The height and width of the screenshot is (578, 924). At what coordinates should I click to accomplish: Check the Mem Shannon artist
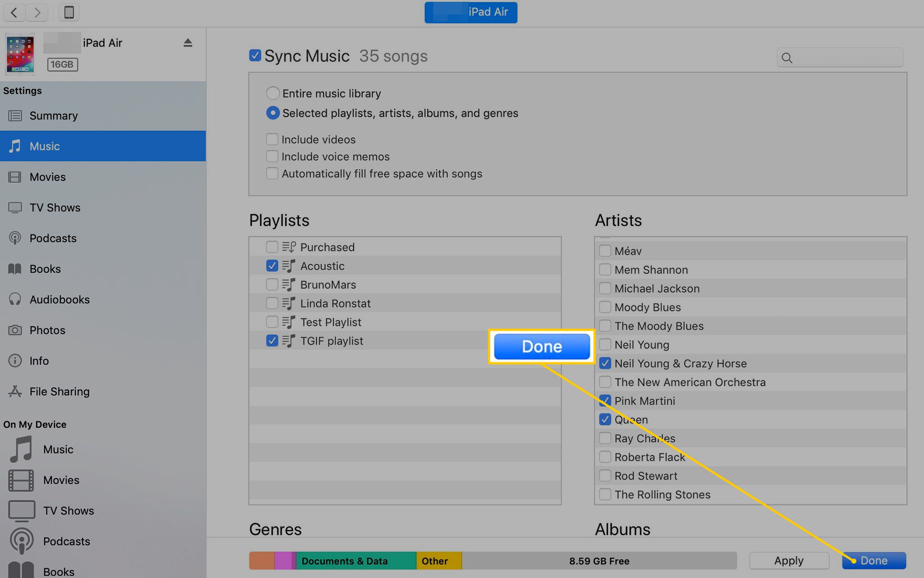[x=605, y=270]
